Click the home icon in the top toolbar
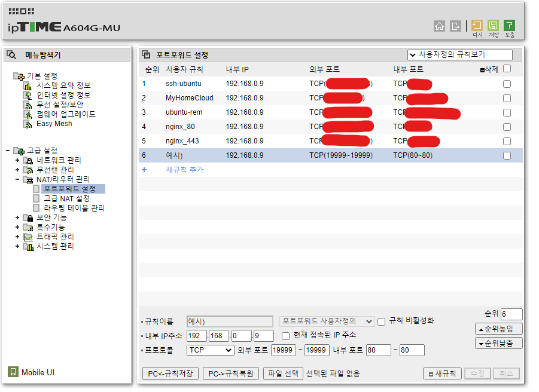 click(440, 26)
